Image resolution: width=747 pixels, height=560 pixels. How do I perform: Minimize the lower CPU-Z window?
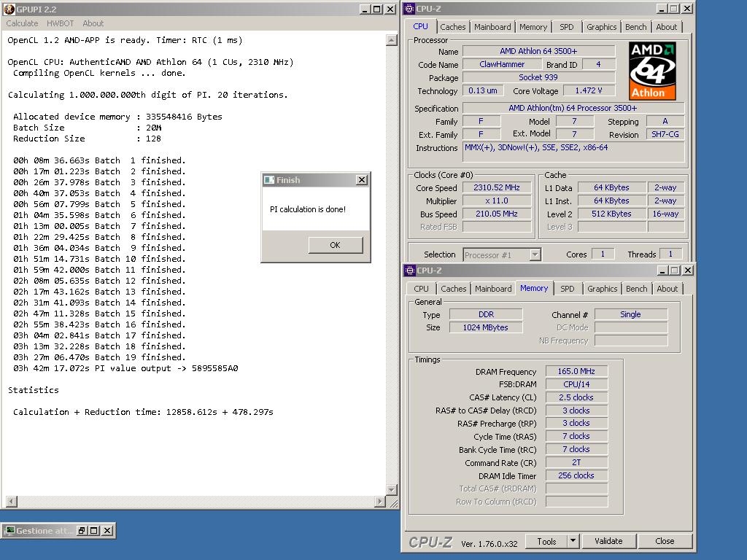[x=662, y=271]
